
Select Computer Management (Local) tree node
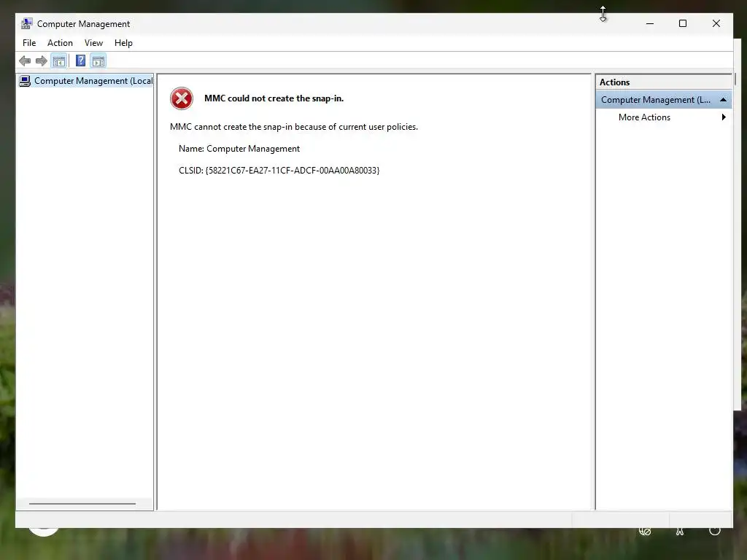86,81
